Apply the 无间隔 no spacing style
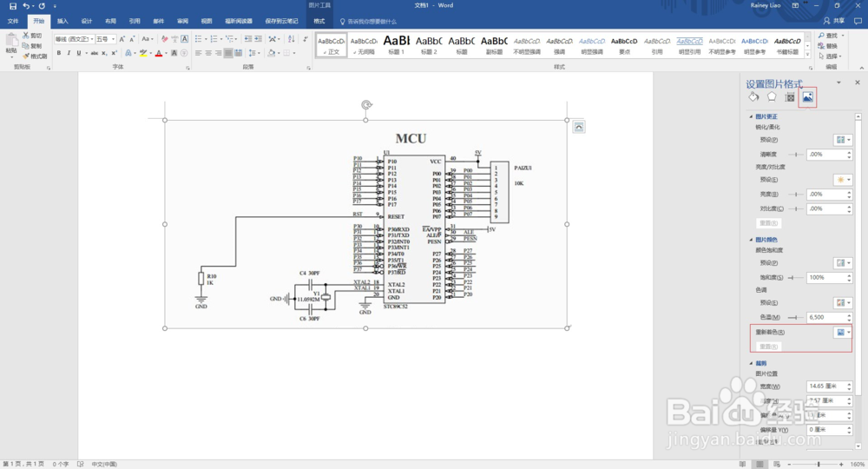 click(x=364, y=45)
